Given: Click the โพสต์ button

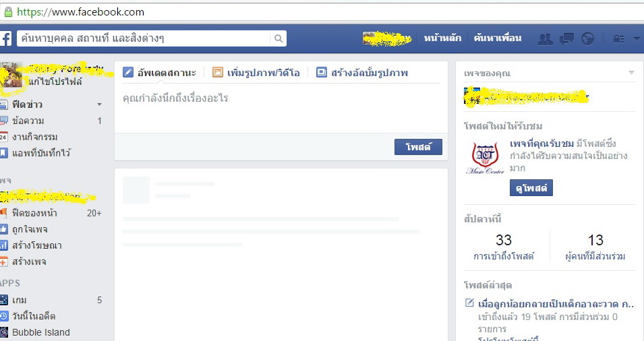Looking at the screenshot, I should [418, 147].
